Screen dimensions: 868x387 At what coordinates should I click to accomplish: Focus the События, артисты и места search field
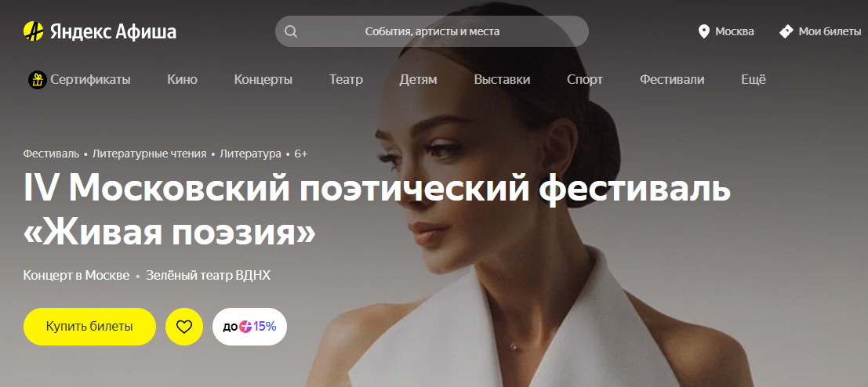click(x=432, y=31)
